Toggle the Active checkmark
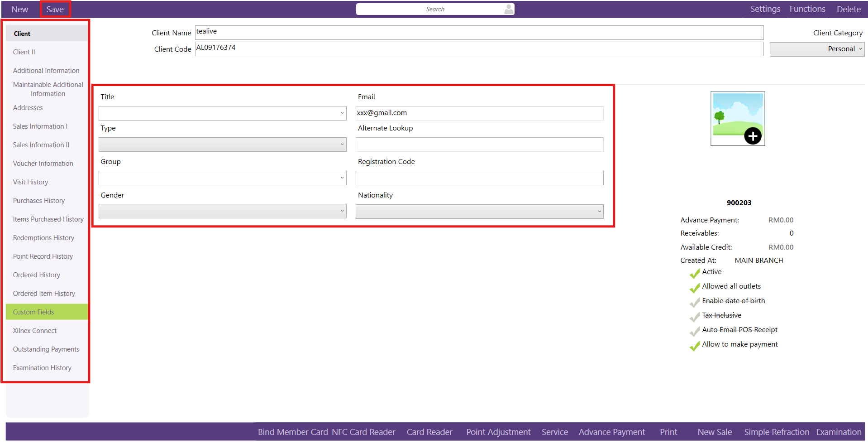868x444 pixels. point(695,273)
